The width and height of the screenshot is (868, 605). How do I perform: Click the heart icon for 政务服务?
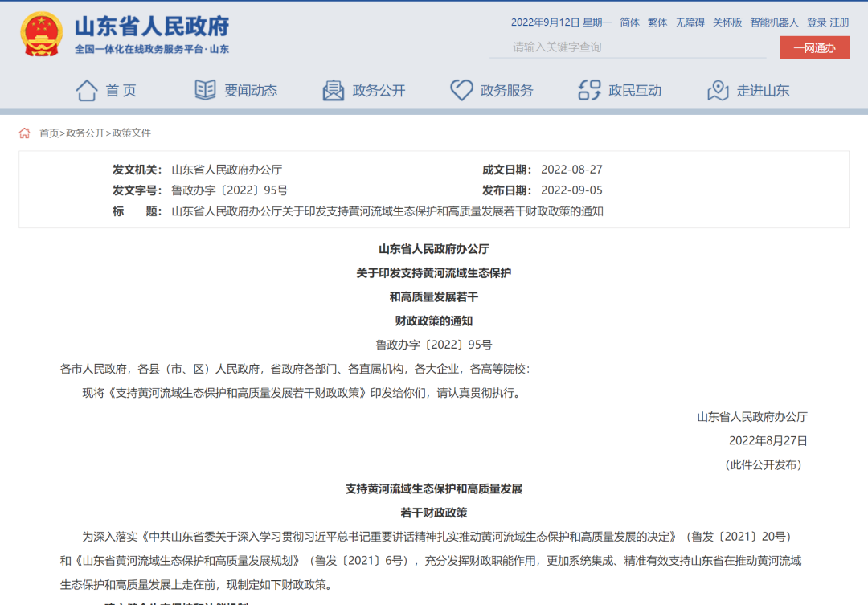[x=461, y=90]
